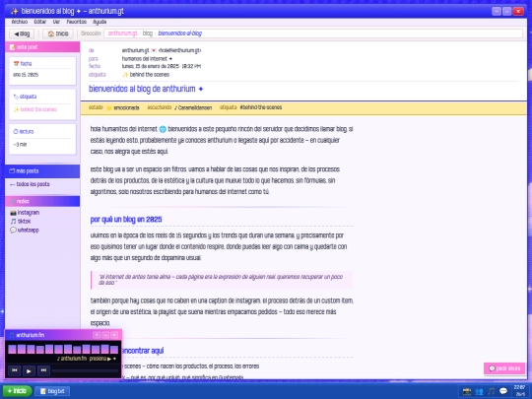Click the sender email hola@anthurium.gt
This screenshot has width=532, height=399.
click(180, 50)
